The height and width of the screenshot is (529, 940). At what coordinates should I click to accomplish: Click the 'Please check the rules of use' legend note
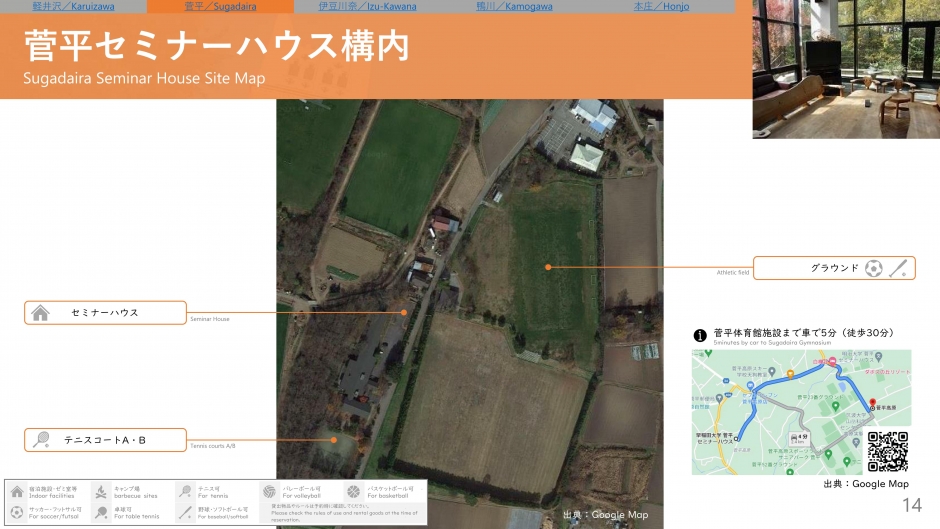(x=344, y=516)
